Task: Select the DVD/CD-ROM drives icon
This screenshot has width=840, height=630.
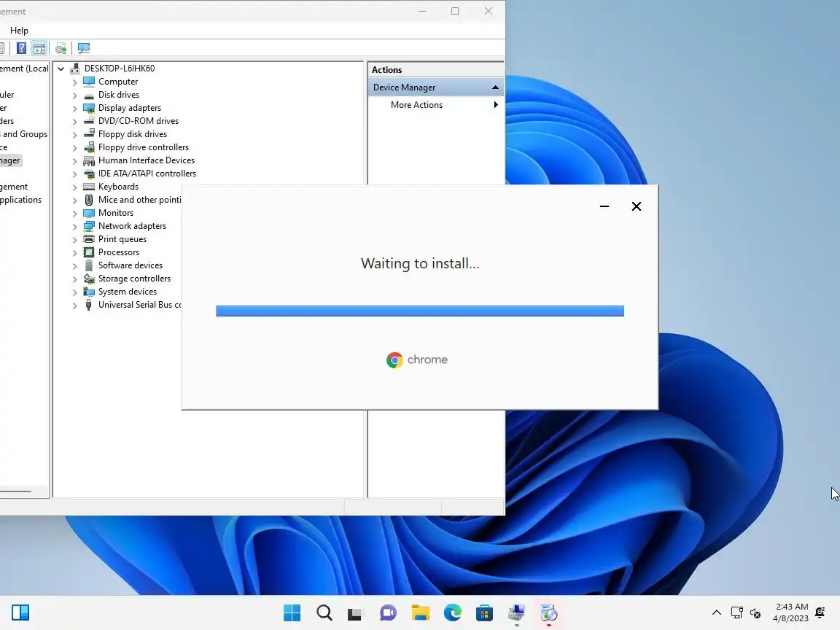Action: point(89,121)
